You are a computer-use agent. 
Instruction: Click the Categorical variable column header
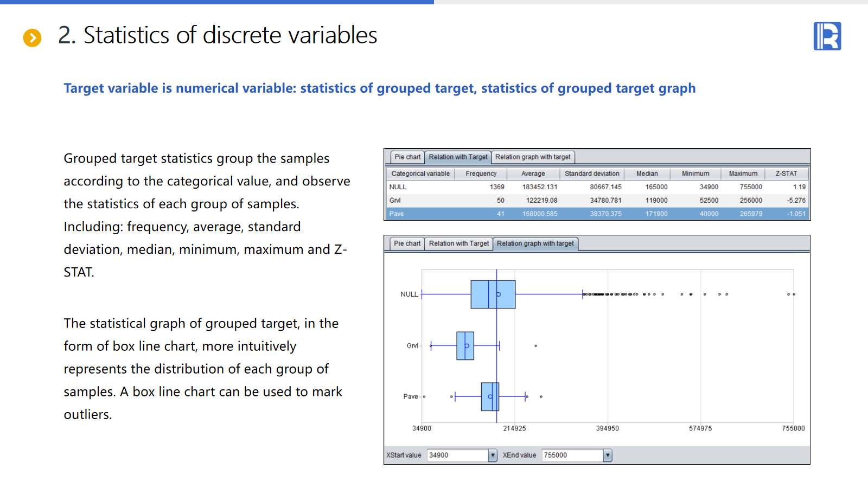[420, 174]
